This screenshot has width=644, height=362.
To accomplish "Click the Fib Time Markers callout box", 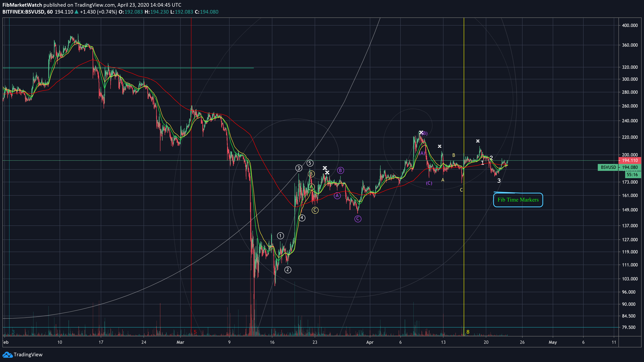I will (518, 200).
